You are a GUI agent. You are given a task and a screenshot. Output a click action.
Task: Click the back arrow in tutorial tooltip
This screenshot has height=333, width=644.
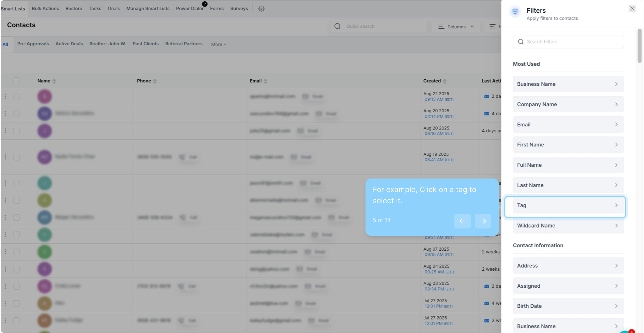point(462,221)
